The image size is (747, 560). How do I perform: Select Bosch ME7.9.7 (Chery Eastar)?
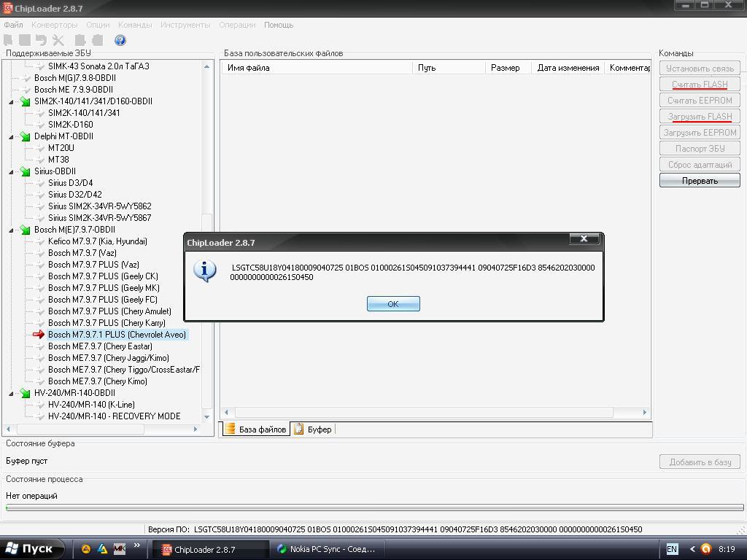pyautogui.click(x=100, y=346)
